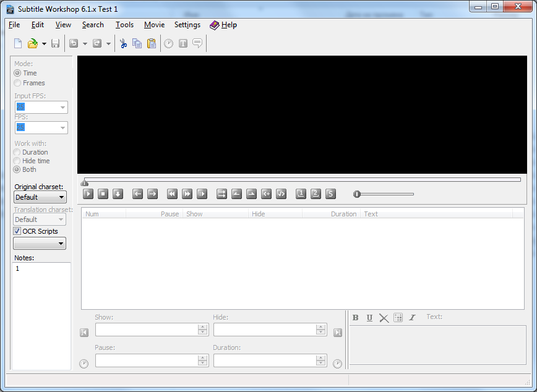Click inside the Notes text area
Screen dimensions: 537x392
click(41, 316)
